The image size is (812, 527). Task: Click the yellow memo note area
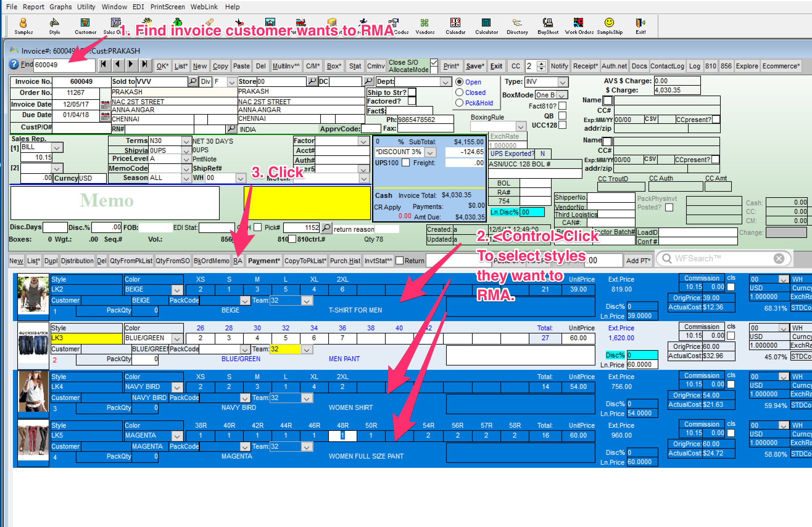[307, 203]
